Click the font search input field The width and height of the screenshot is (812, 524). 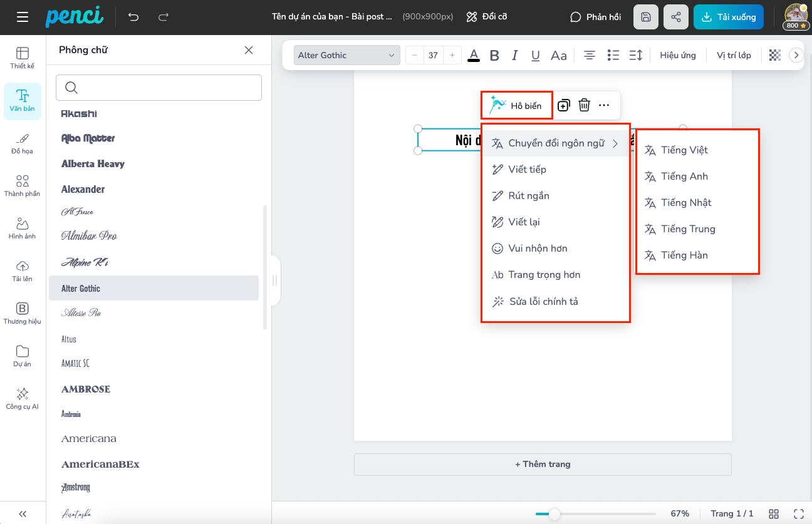pos(159,88)
